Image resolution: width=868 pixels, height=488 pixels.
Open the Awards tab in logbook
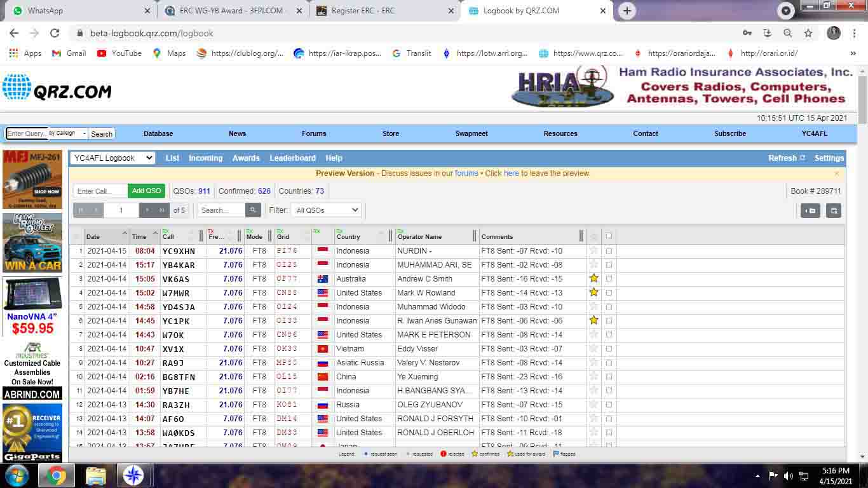(x=246, y=158)
